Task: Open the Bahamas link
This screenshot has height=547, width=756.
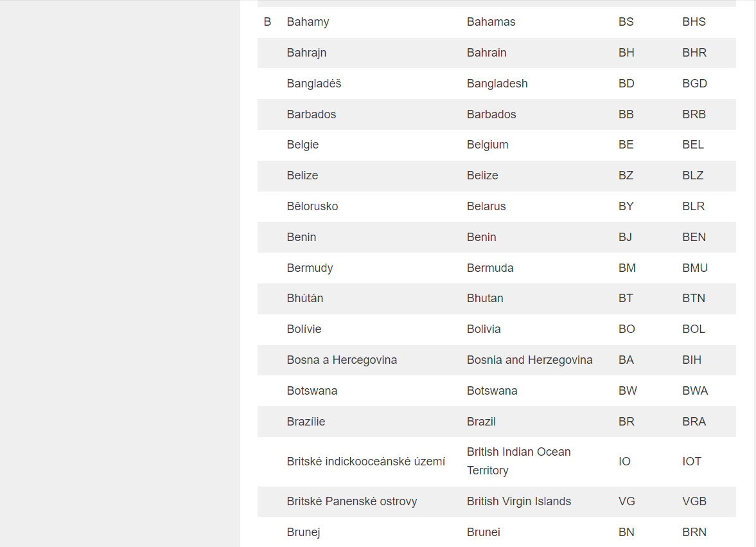Action: tap(491, 22)
